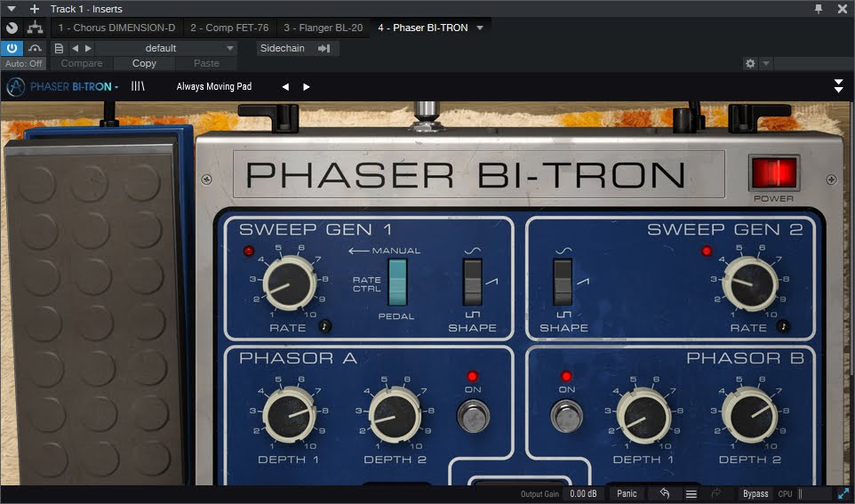Pin the plugin window

[819, 9]
